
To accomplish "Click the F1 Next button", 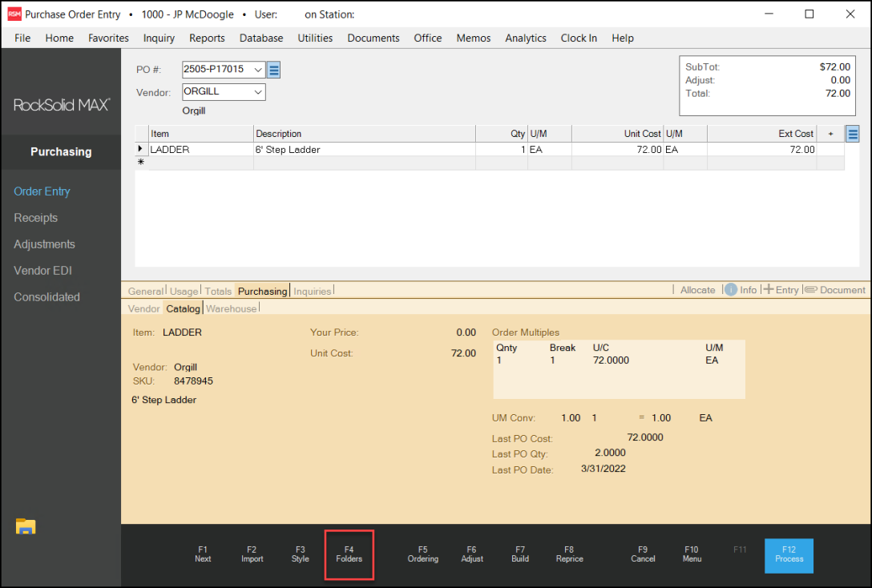I will pos(203,554).
